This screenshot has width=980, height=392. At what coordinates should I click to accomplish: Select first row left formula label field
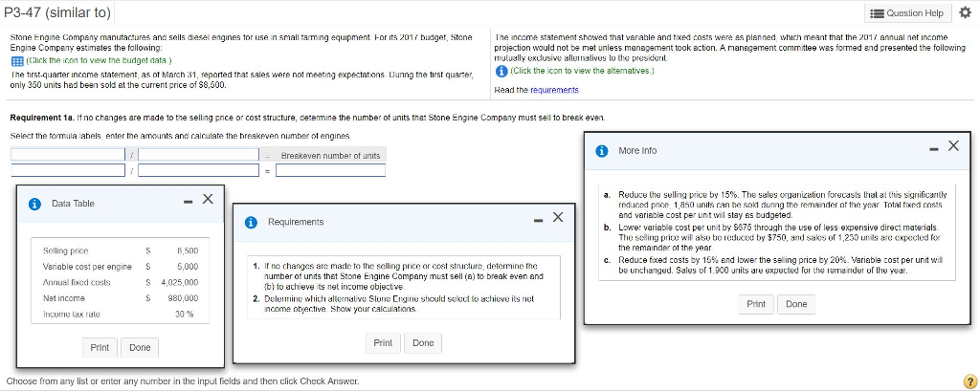pos(68,154)
